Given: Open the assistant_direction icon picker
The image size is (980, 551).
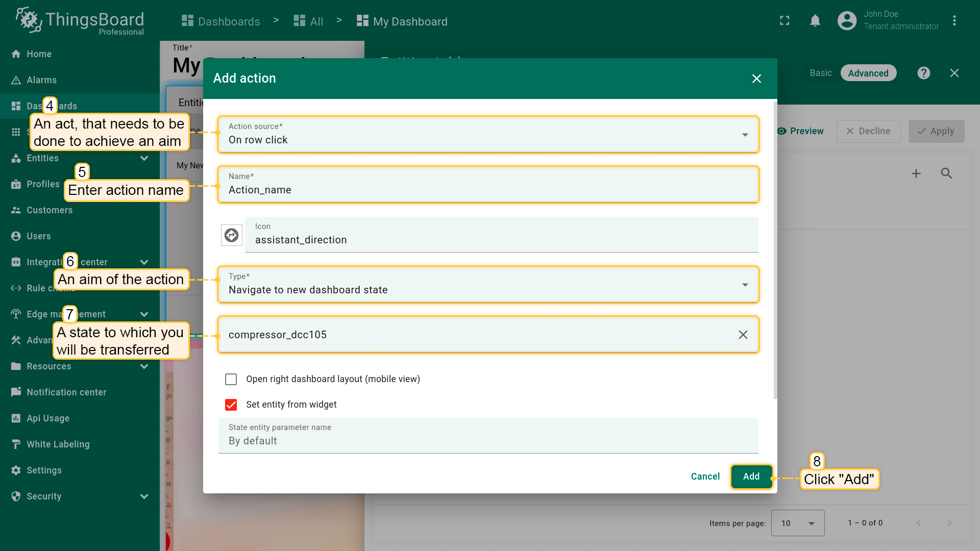Looking at the screenshot, I should pos(231,235).
